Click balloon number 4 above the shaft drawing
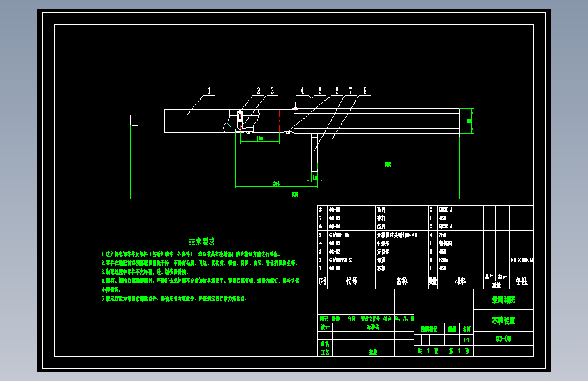This screenshot has height=381, width=588. point(302,91)
